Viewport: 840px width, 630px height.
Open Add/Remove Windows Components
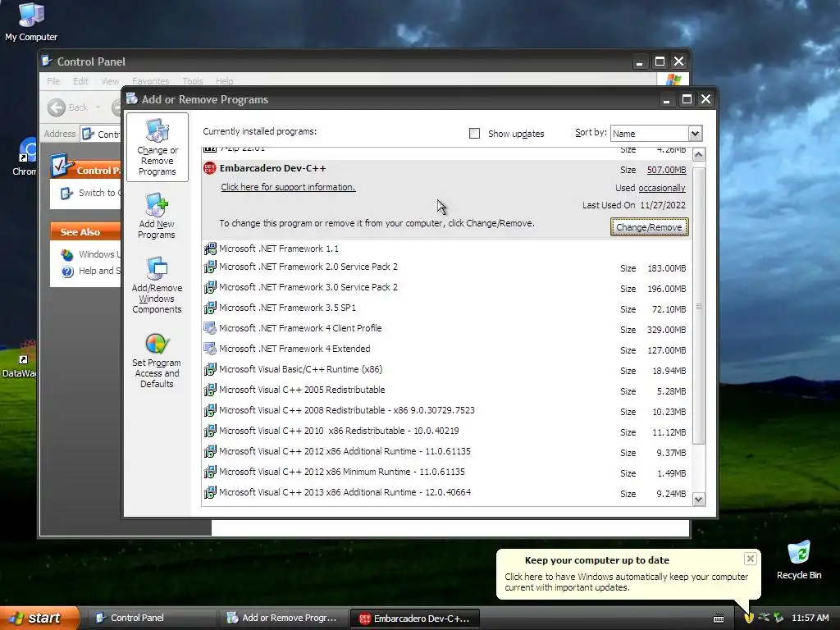point(157,285)
